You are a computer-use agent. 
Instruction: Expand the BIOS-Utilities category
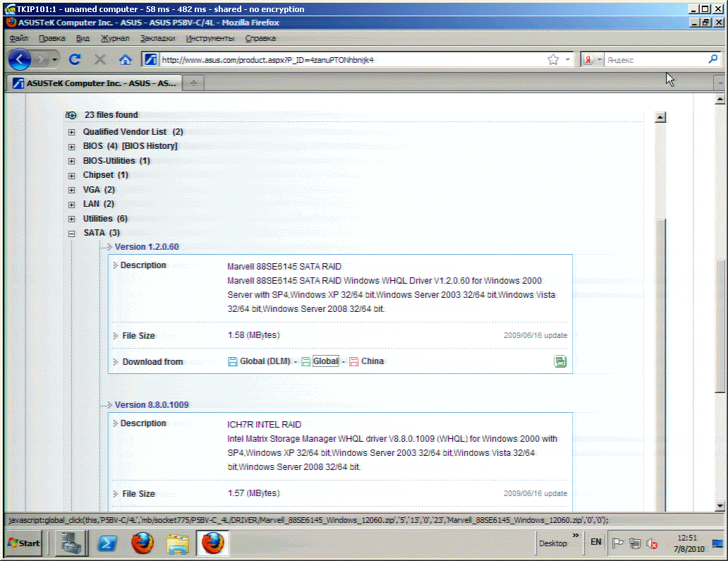click(x=71, y=161)
